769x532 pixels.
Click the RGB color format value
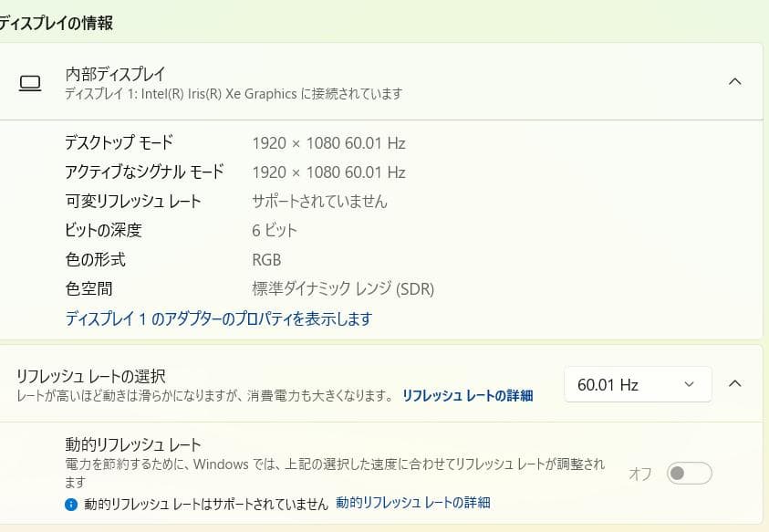point(268,260)
